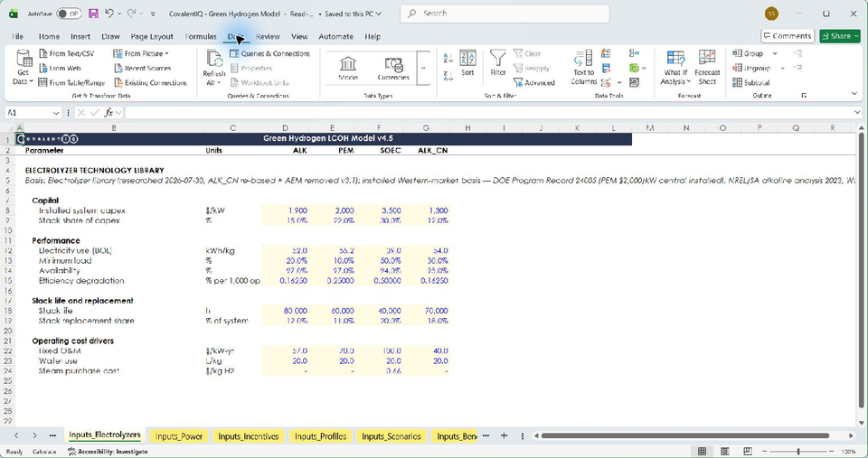
Task: Click the user account avatar
Action: point(771,14)
